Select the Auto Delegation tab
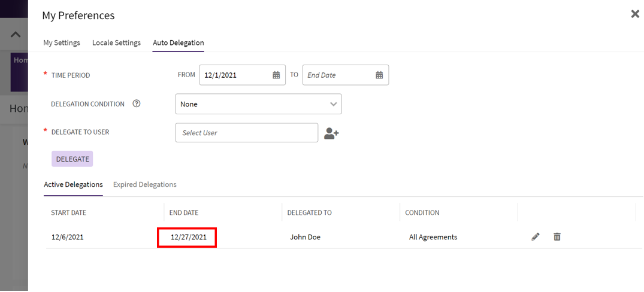644x292 pixels. point(178,43)
